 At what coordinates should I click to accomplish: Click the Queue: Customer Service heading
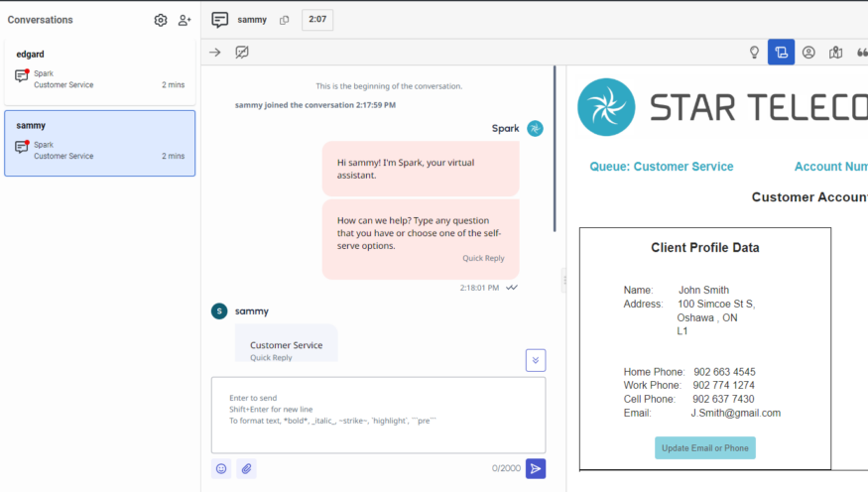pyautogui.click(x=662, y=167)
